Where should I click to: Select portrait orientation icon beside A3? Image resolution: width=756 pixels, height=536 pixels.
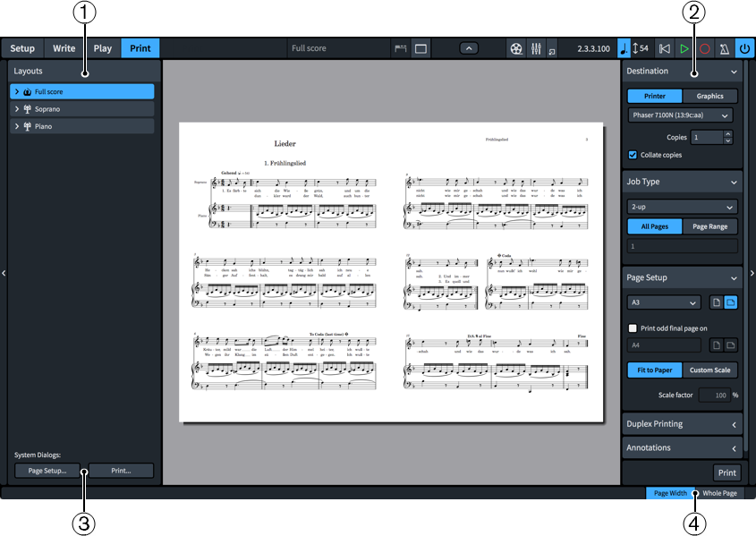(x=715, y=302)
